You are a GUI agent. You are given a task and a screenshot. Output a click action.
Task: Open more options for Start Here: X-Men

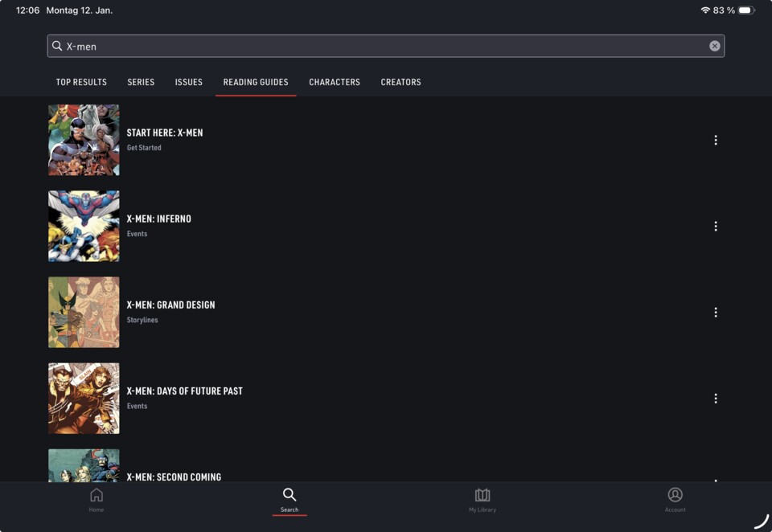pyautogui.click(x=716, y=141)
